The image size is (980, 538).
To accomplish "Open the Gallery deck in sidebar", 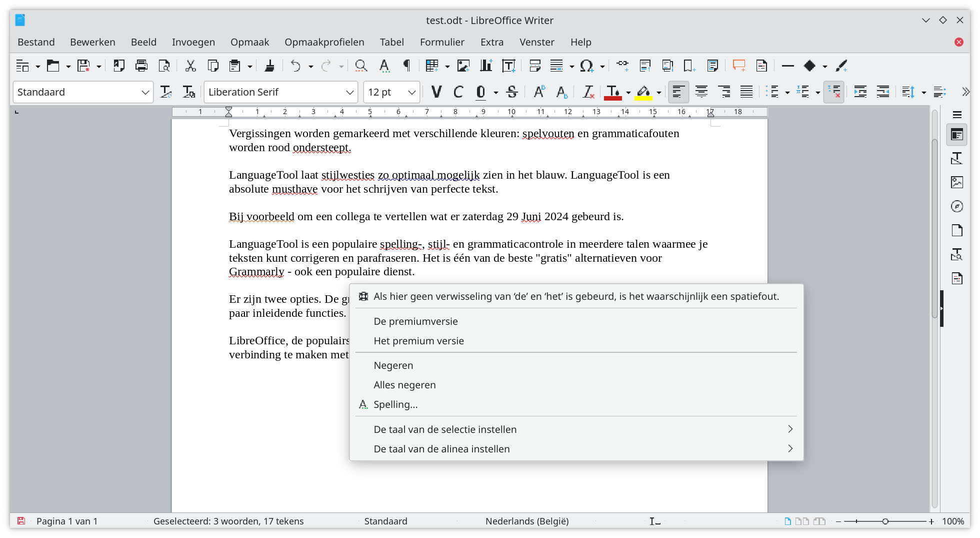I will pyautogui.click(x=957, y=182).
